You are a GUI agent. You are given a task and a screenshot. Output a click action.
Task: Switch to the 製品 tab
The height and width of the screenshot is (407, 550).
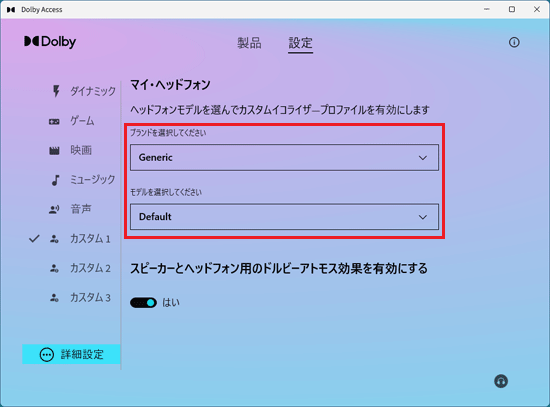(249, 43)
